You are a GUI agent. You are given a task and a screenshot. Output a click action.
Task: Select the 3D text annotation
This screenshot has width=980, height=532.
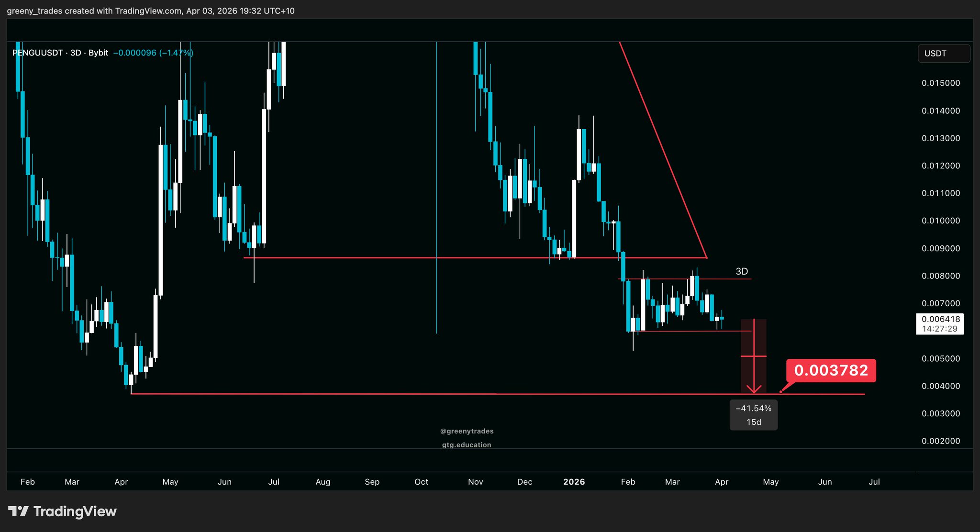741,271
